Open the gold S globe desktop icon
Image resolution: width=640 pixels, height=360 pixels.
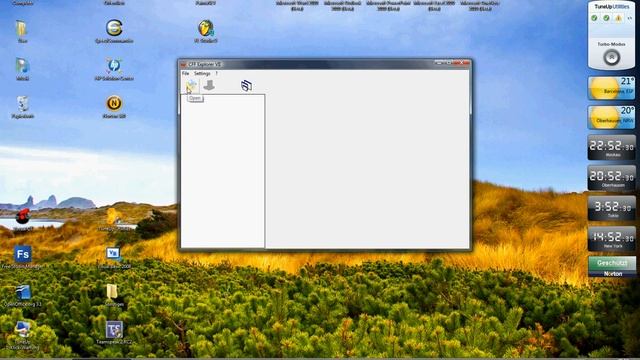tap(114, 28)
